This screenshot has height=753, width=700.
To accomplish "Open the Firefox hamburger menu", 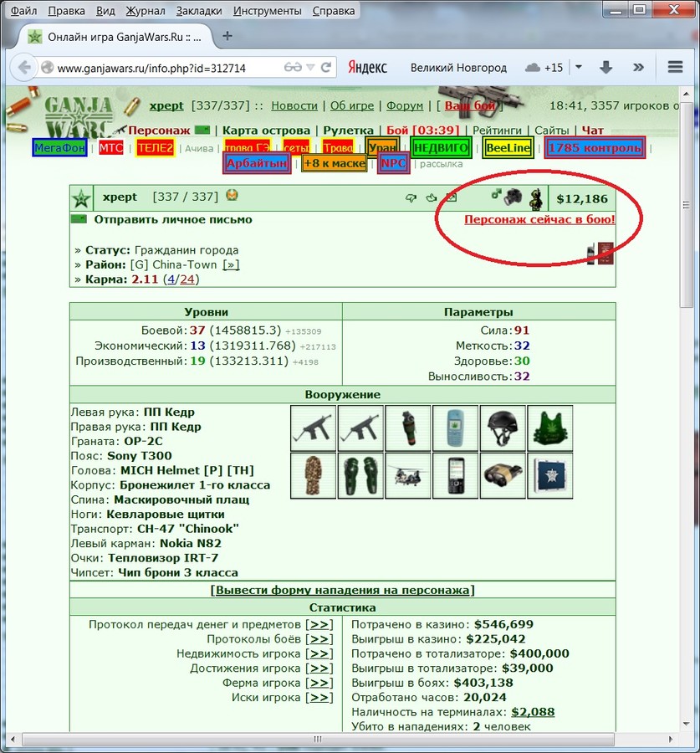I will coord(675,67).
